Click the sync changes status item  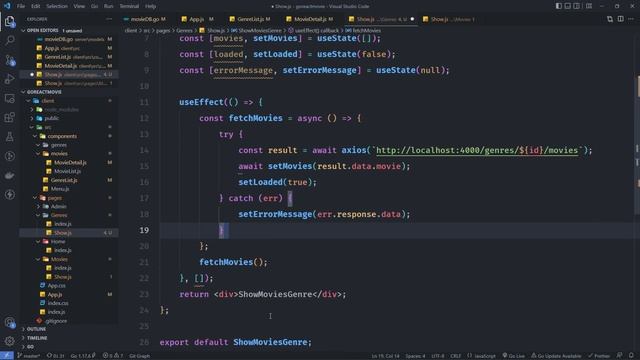pyautogui.click(x=56, y=356)
